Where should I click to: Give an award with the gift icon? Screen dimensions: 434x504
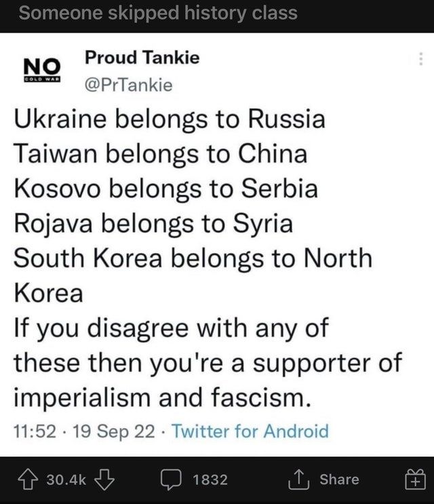414,480
